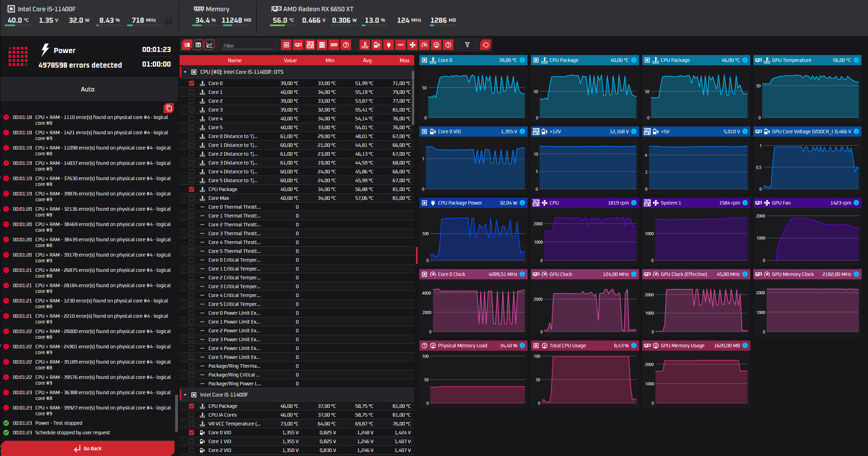
Task: Check the Core Max row checkbox
Action: [191, 198]
